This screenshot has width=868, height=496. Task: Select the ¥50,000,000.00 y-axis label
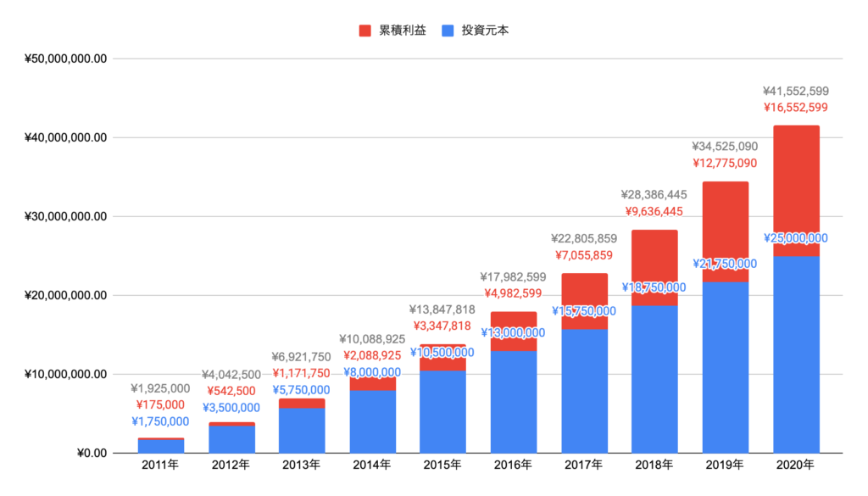tap(65, 59)
